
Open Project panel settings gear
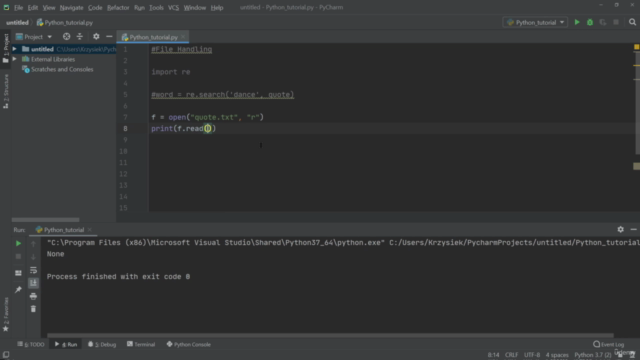(96, 37)
